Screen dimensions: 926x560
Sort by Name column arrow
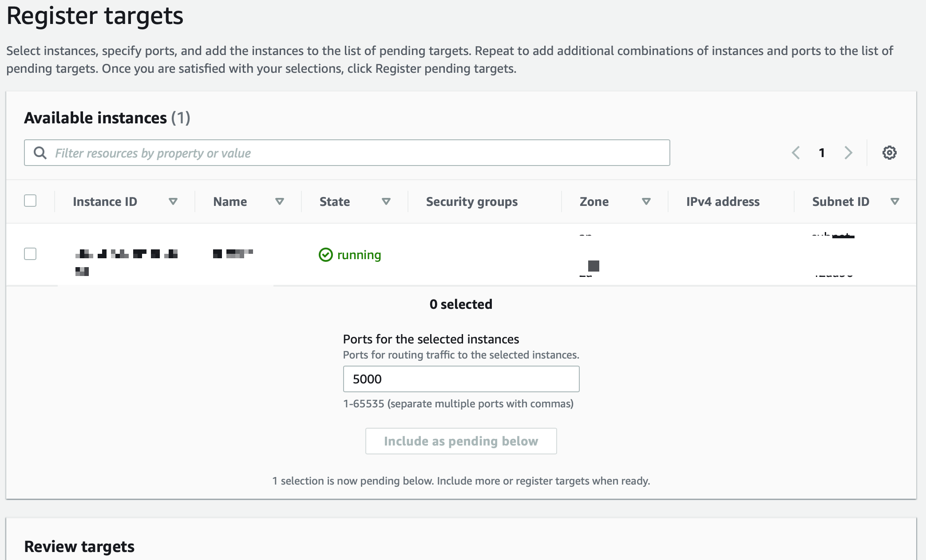click(280, 201)
